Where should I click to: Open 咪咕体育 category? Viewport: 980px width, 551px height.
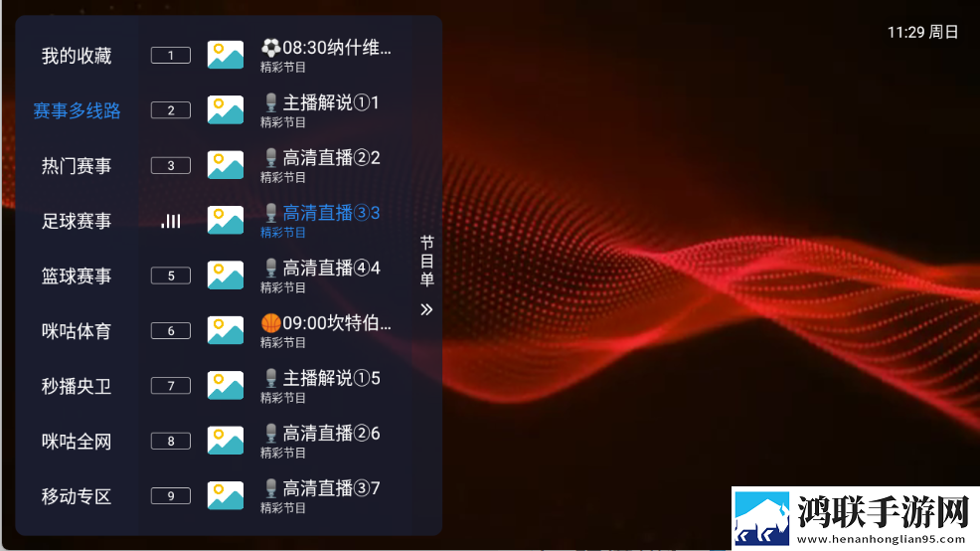click(x=77, y=331)
